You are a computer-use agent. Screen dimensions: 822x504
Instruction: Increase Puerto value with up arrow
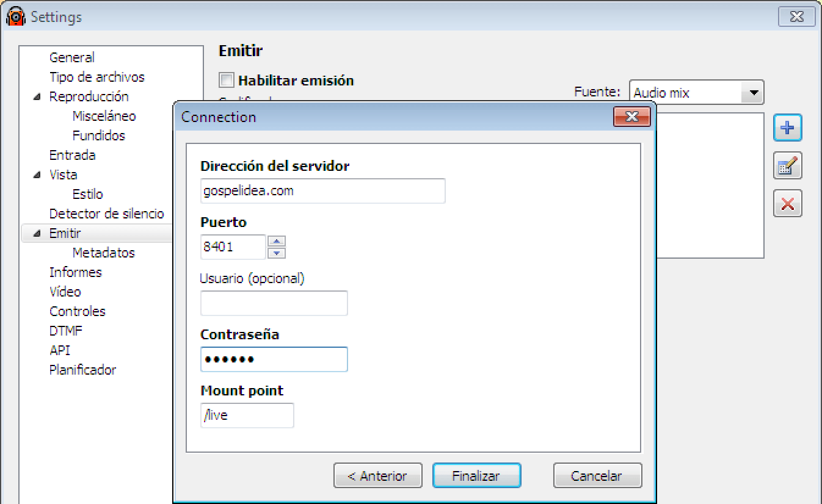coord(277,241)
